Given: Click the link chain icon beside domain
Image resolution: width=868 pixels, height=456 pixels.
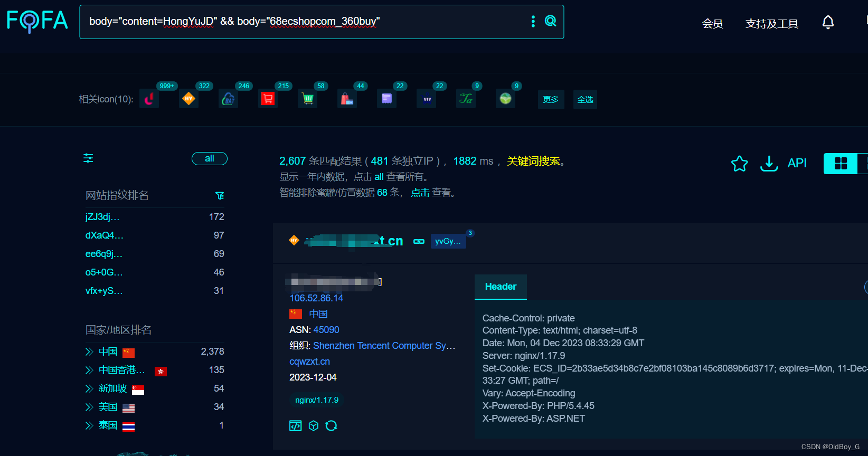Looking at the screenshot, I should coord(419,241).
